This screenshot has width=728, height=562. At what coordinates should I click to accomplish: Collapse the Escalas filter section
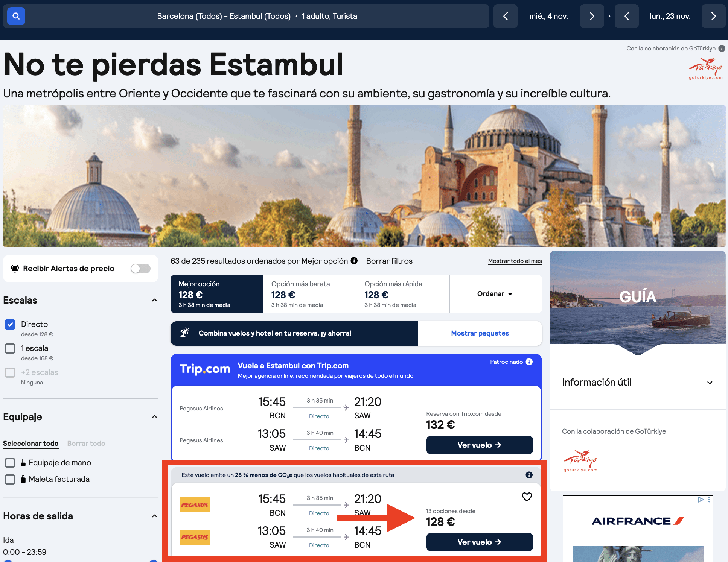click(154, 300)
